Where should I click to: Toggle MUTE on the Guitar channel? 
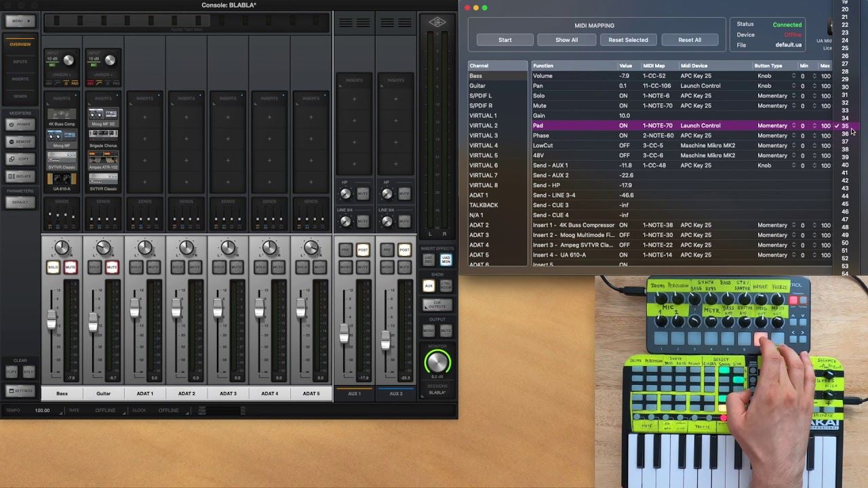pos(111,267)
